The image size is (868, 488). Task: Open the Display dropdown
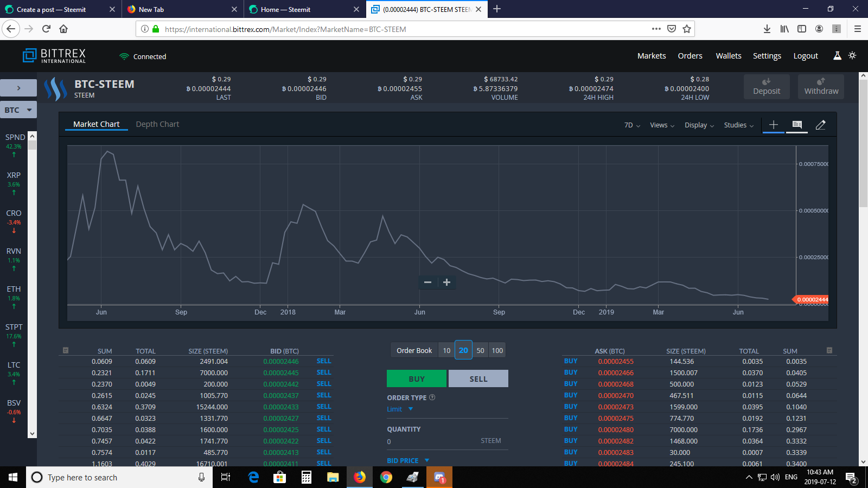699,125
